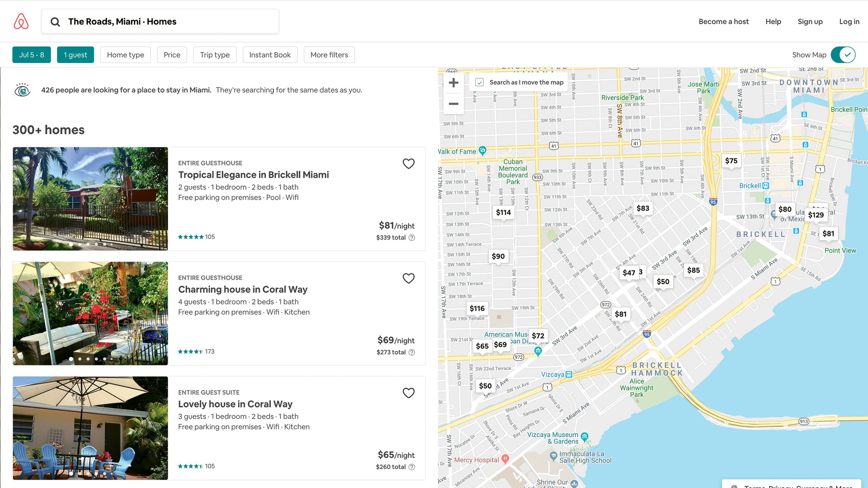Open Charming house in Coral Way listing title
This screenshot has width=868, height=488.
[x=243, y=289]
